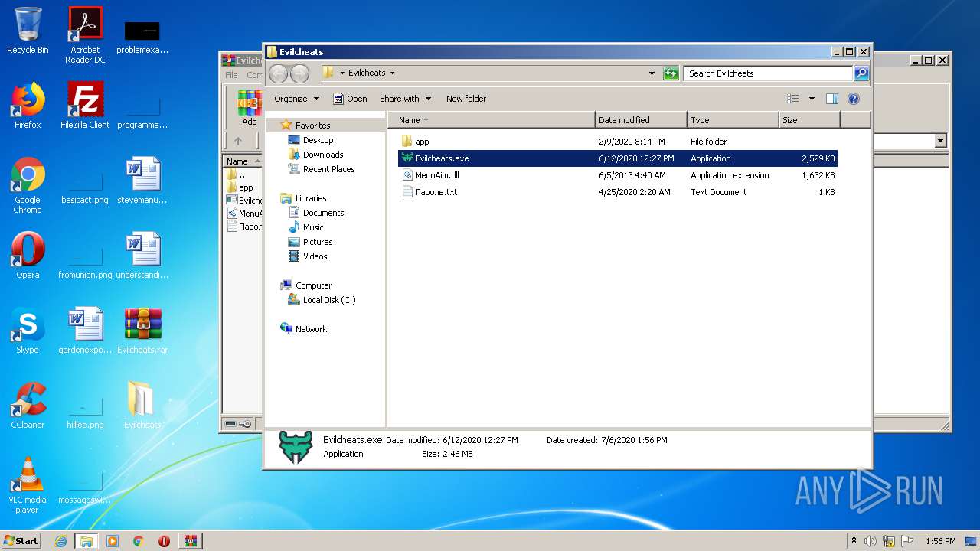980x551 pixels.
Task: Show hidden system tray icons arrow
Action: pyautogui.click(x=853, y=541)
